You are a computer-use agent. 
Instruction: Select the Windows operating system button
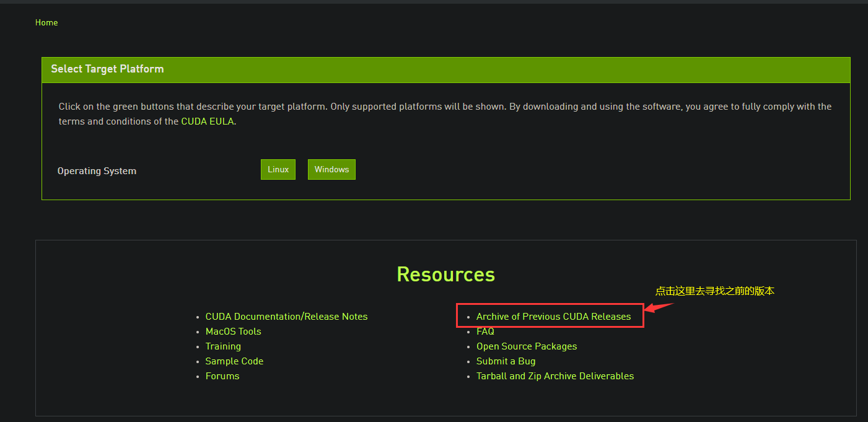(331, 169)
